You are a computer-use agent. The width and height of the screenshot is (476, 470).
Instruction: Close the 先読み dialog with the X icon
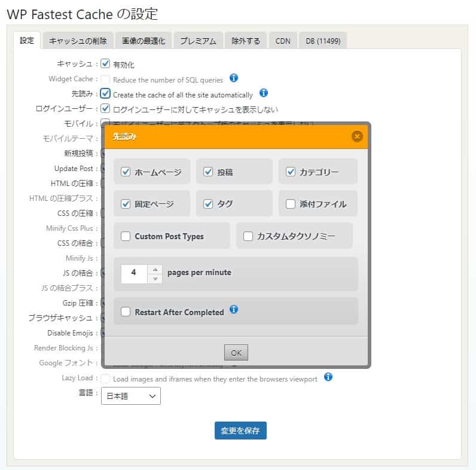tap(357, 136)
